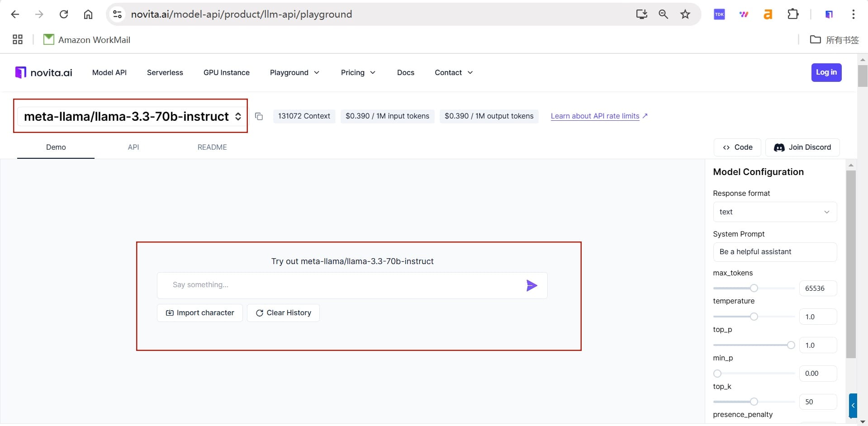Open the Model API menu item
Viewport: 868px width, 426px height.
[x=109, y=72]
